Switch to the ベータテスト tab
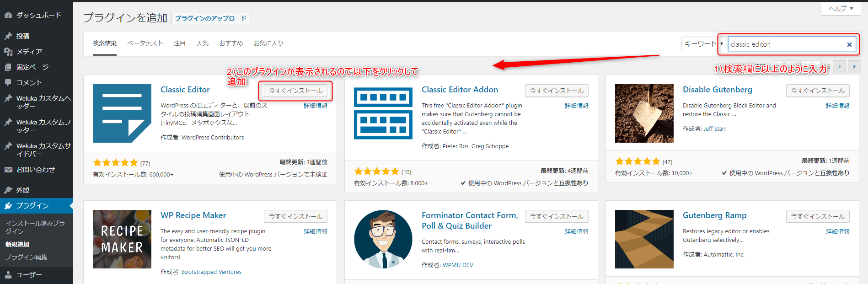The height and width of the screenshot is (284, 868). pyautogui.click(x=145, y=43)
